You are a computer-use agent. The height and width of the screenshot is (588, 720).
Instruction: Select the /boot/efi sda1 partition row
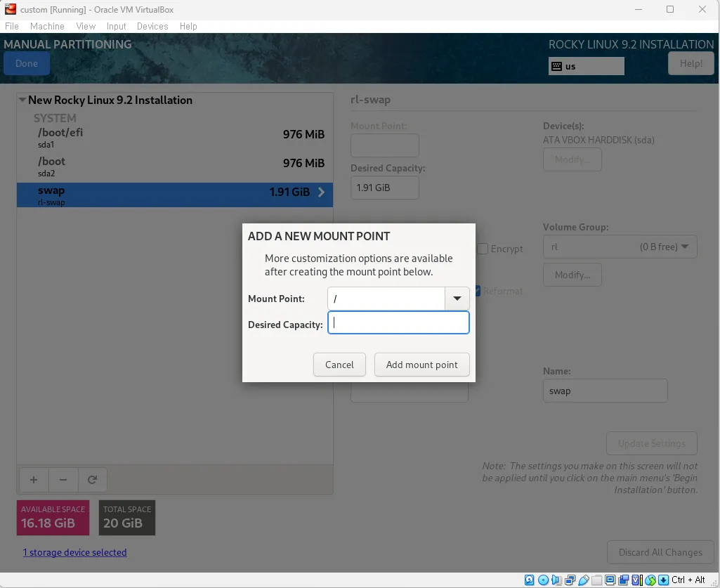tap(175, 138)
